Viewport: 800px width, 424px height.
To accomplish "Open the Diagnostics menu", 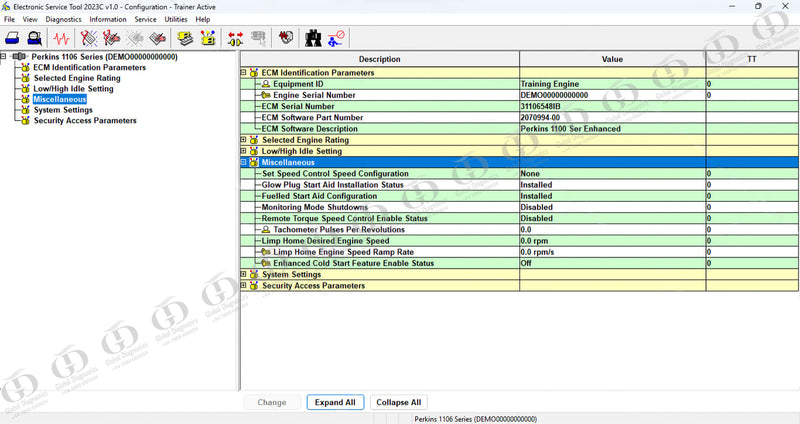I will pyautogui.click(x=63, y=19).
